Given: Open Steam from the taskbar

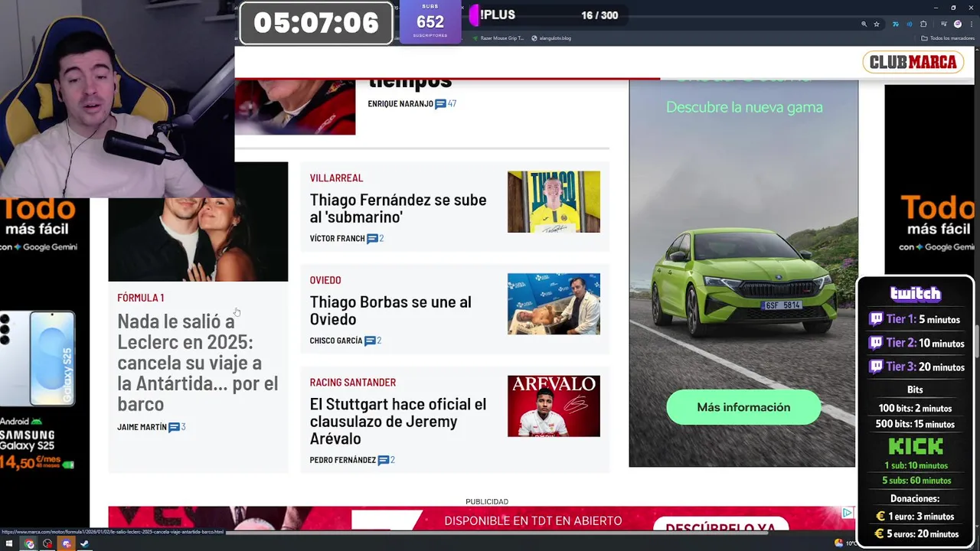Looking at the screenshot, I should pyautogui.click(x=85, y=543).
